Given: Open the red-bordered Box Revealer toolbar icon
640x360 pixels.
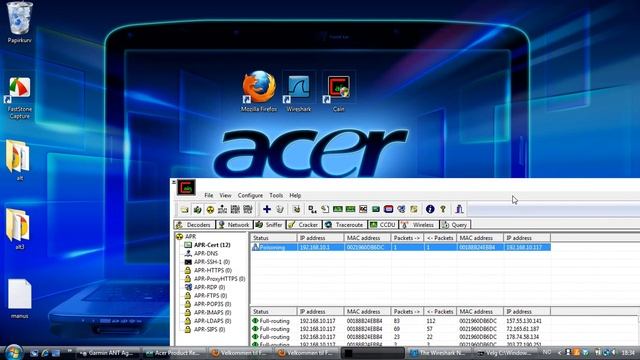Looking at the screenshot, I should 389,209.
